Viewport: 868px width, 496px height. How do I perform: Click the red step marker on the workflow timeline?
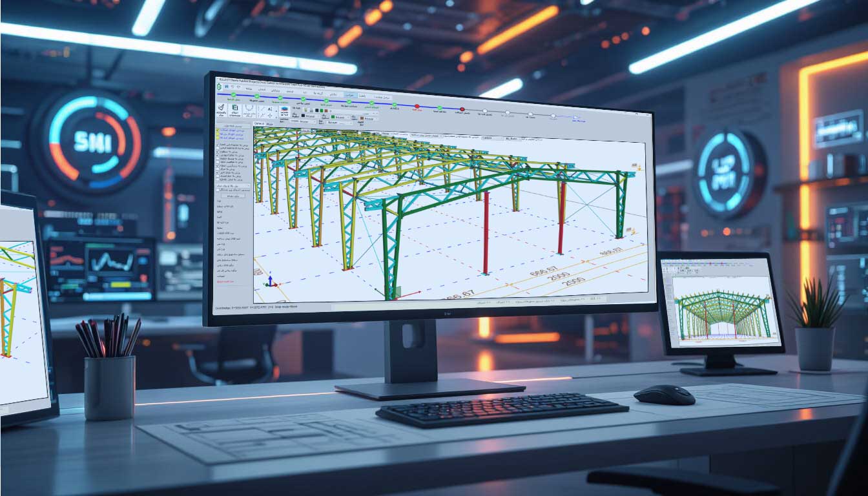click(417, 107)
